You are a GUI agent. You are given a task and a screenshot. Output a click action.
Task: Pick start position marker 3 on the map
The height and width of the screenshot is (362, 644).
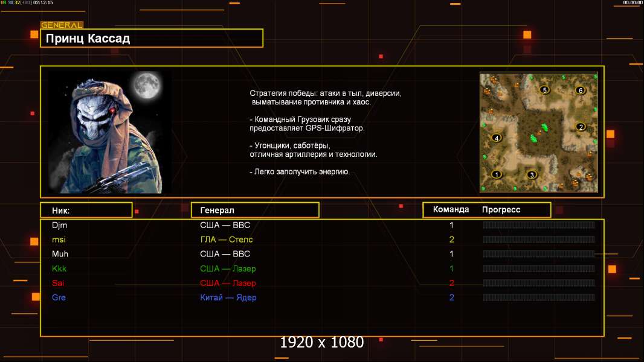pos(532,175)
